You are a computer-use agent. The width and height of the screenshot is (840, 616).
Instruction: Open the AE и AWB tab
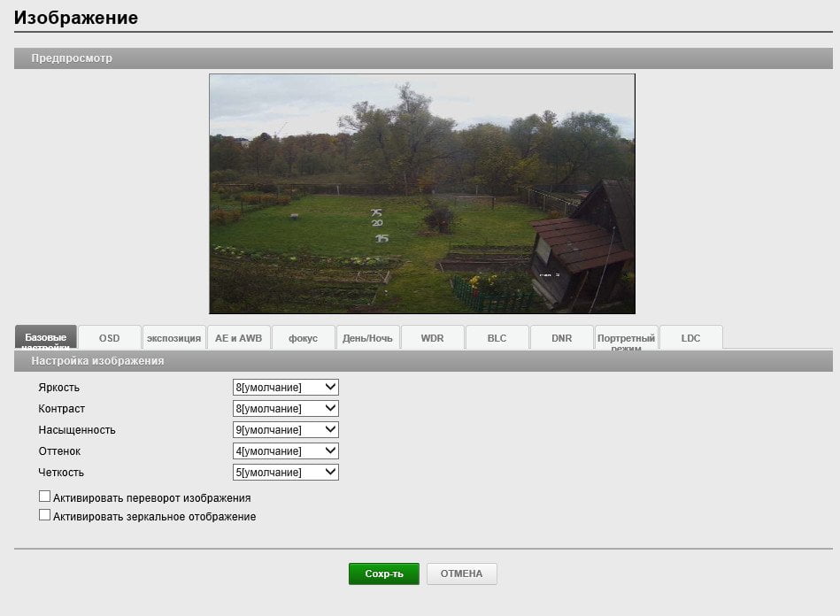(238, 337)
